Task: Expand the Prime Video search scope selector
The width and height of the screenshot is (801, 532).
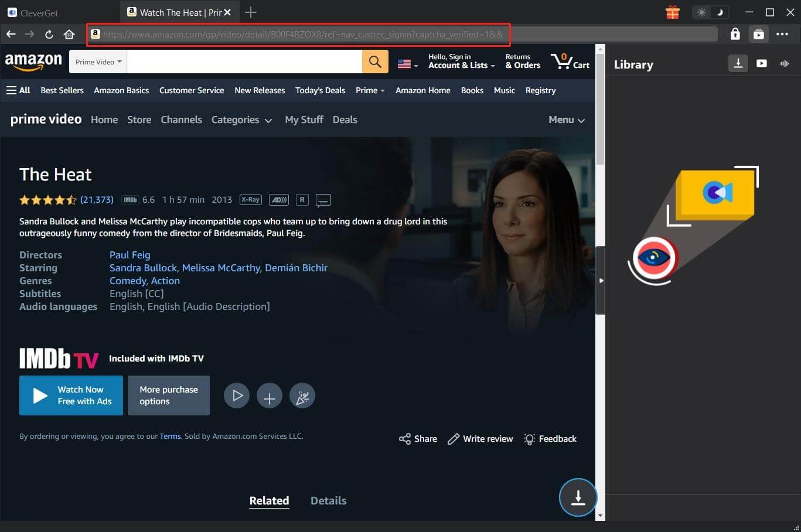Action: pos(97,61)
